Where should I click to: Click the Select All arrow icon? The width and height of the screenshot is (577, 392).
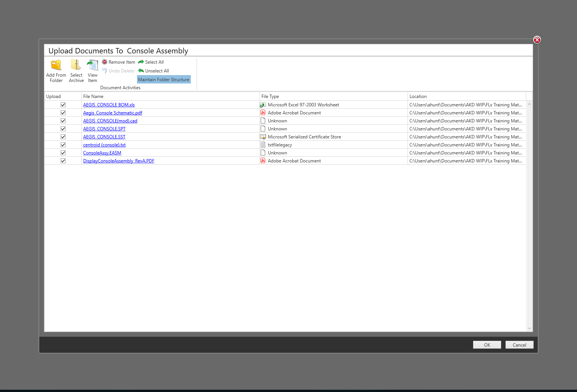[141, 62]
